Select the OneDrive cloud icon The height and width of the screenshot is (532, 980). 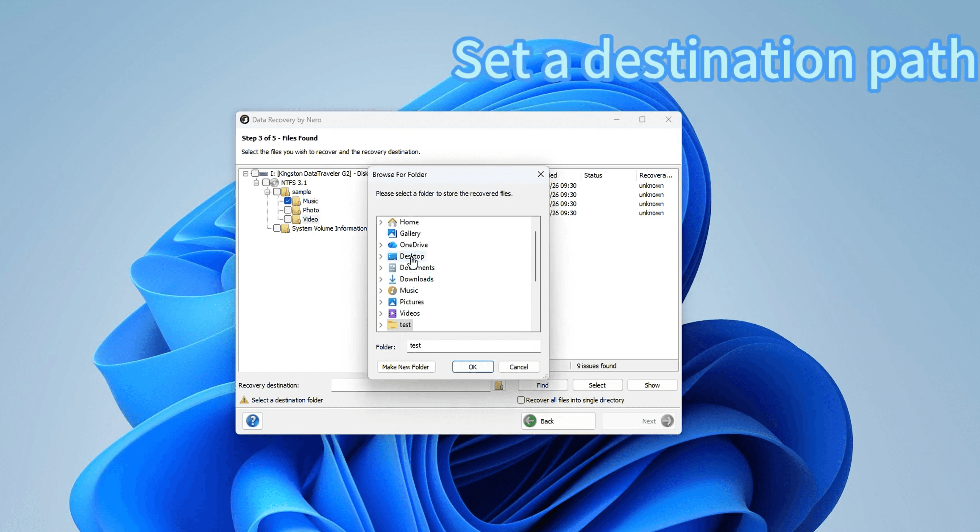coord(393,245)
